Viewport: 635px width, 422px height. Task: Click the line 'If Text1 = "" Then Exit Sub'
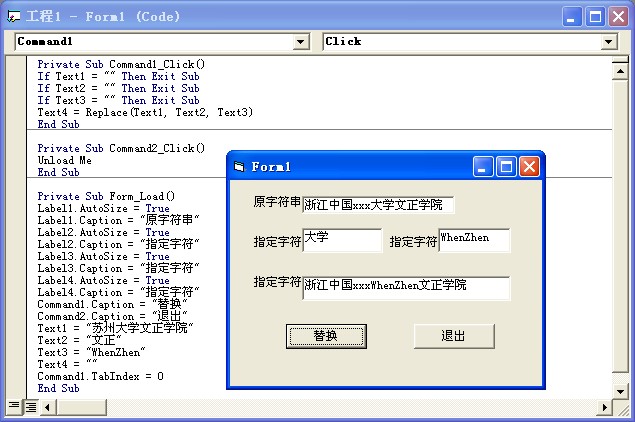[x=118, y=76]
